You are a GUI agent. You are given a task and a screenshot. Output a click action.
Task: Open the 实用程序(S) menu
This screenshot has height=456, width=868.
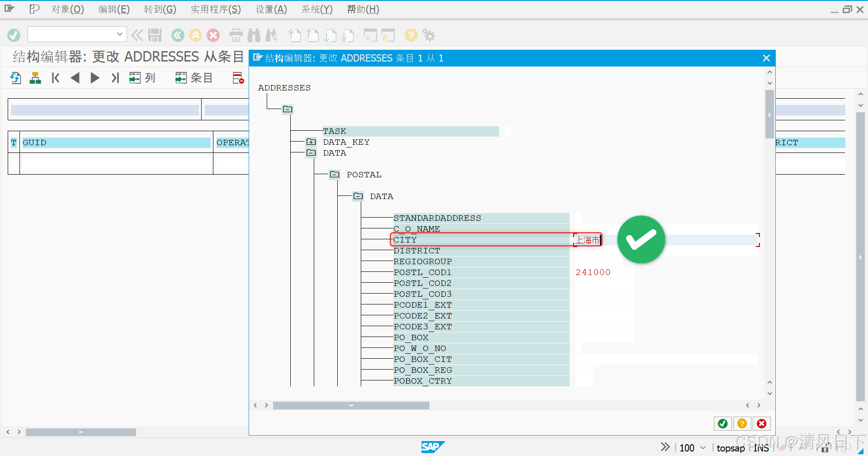216,9
